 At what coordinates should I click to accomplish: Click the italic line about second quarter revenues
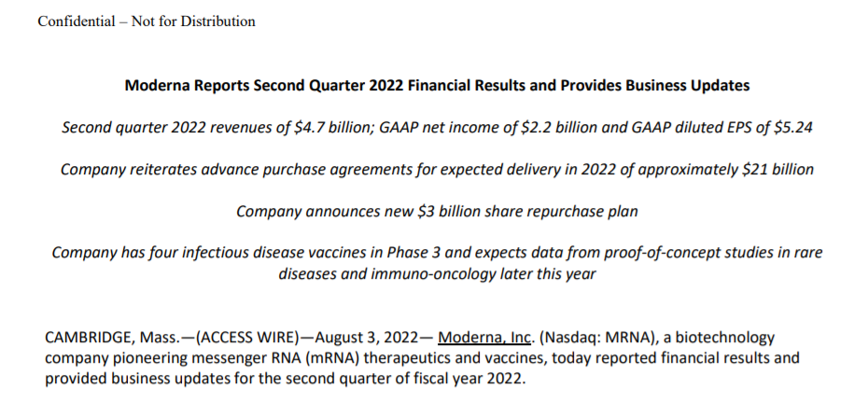437,127
